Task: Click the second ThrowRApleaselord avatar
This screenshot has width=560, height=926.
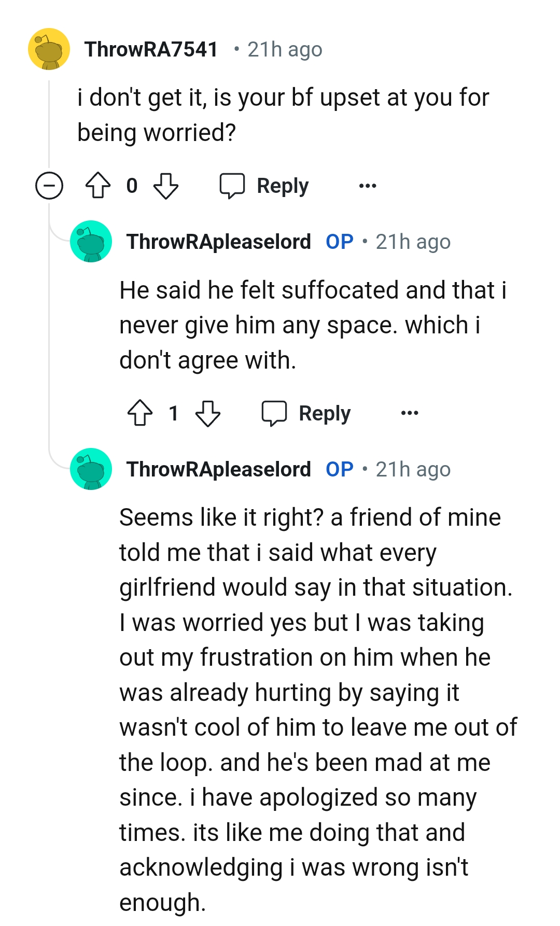Action: point(91,469)
